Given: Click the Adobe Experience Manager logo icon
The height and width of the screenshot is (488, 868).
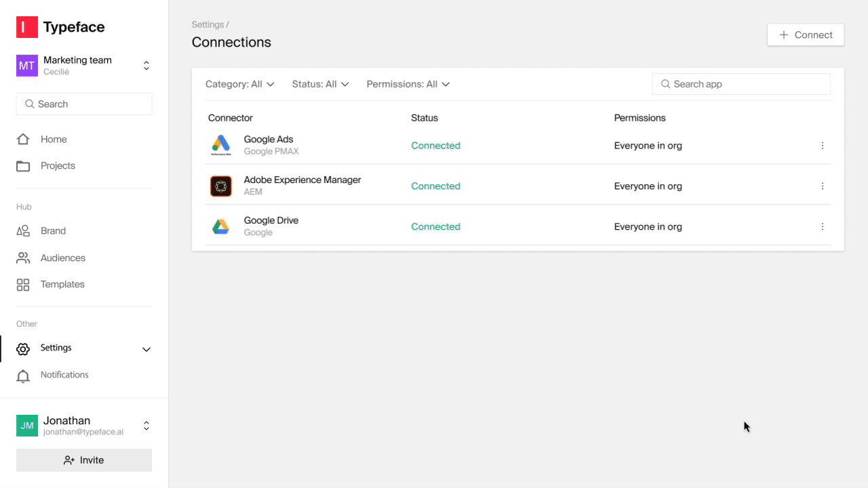Looking at the screenshot, I should tap(221, 186).
